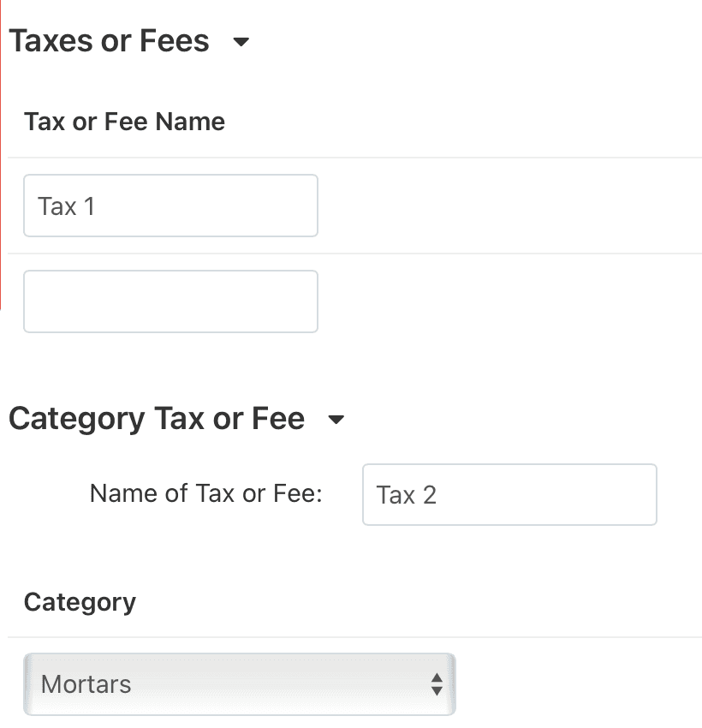
Task: Open the Mortars category dropdown
Action: point(240,684)
